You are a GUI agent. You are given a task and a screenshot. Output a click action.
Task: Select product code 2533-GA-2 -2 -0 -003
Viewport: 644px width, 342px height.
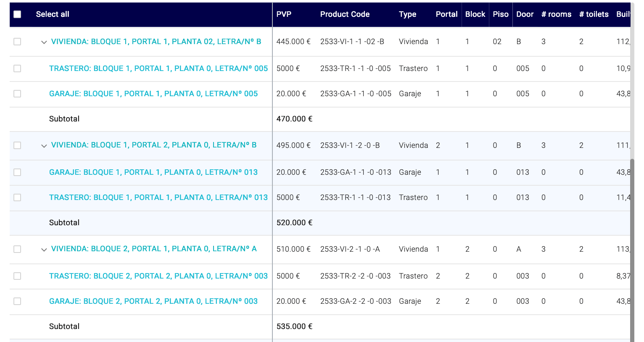[x=356, y=301]
